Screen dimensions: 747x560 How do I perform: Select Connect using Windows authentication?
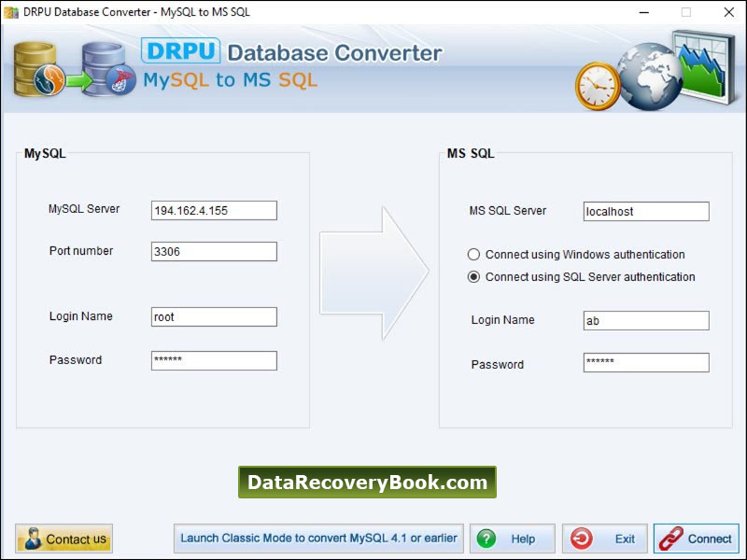(x=477, y=254)
